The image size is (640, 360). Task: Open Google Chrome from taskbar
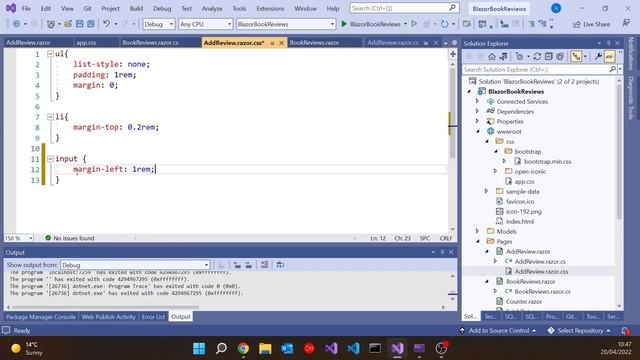pyautogui.click(x=243, y=348)
